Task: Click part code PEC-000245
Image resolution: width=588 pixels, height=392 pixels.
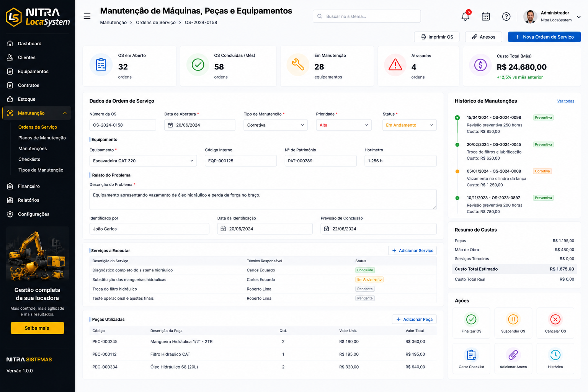Action: [x=105, y=341]
